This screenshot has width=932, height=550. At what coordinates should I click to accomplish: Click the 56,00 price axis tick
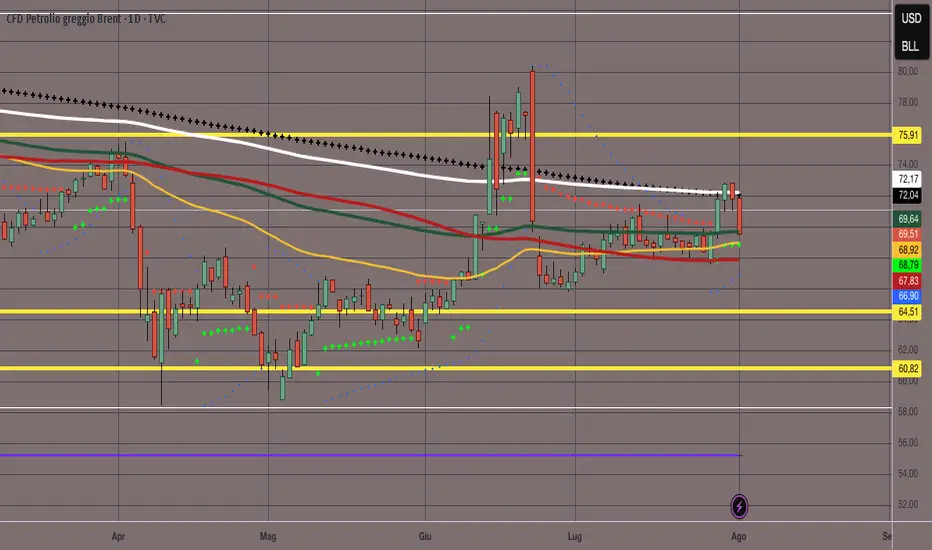point(908,442)
